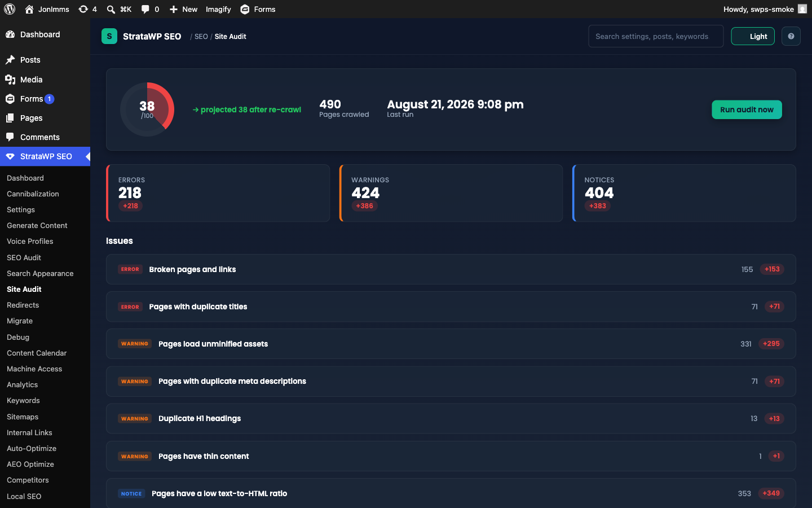Image resolution: width=812 pixels, height=508 pixels.
Task: Open Voice Profiles
Action: (x=30, y=241)
